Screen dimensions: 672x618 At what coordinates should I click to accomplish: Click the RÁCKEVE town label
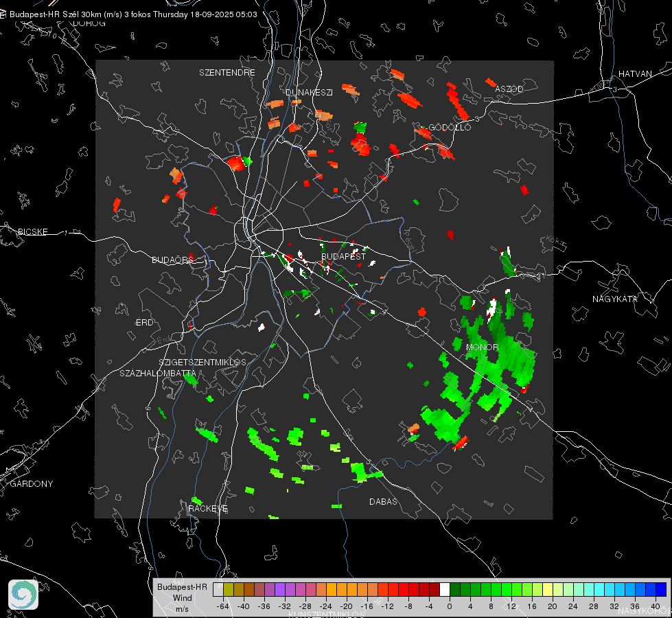[208, 509]
